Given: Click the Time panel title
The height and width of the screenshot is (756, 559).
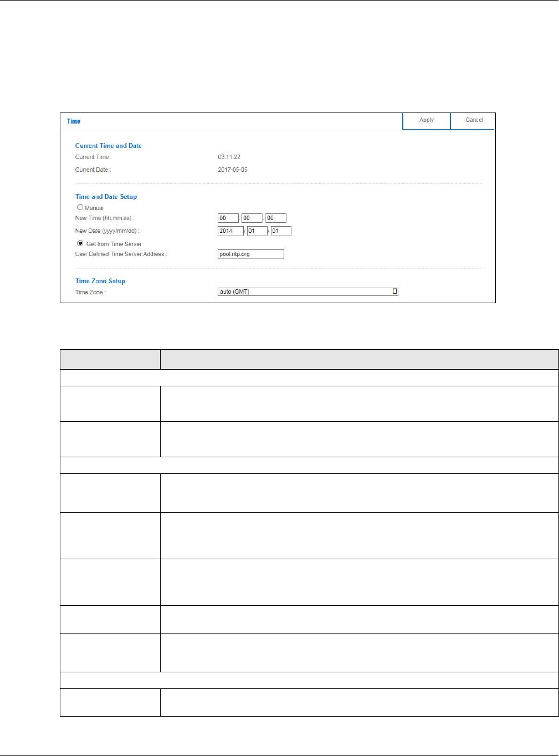Looking at the screenshot, I should [x=74, y=121].
